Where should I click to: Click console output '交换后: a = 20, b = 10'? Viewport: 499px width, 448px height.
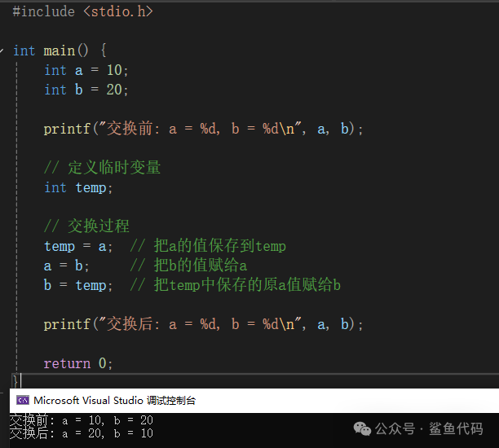pos(82,433)
